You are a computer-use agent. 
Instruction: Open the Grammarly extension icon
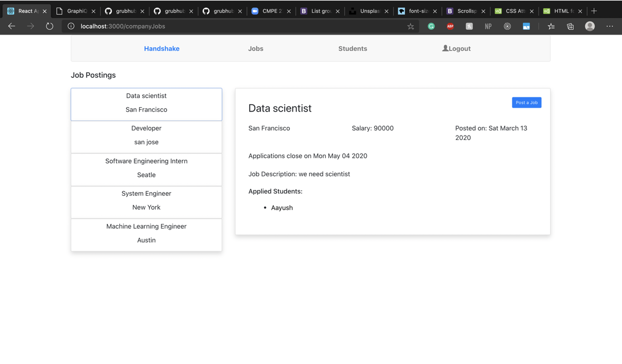tap(431, 27)
